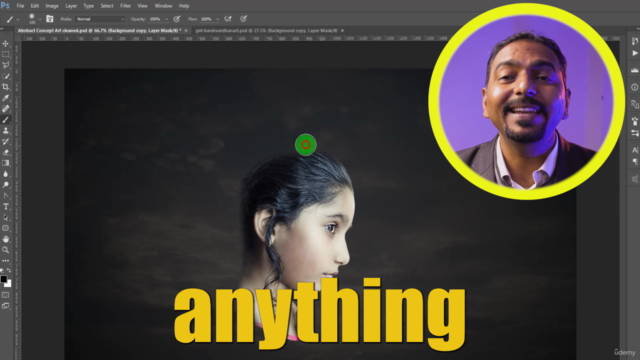640x360 pixels.
Task: Open the Histogram panel icon
Action: [x=635, y=70]
